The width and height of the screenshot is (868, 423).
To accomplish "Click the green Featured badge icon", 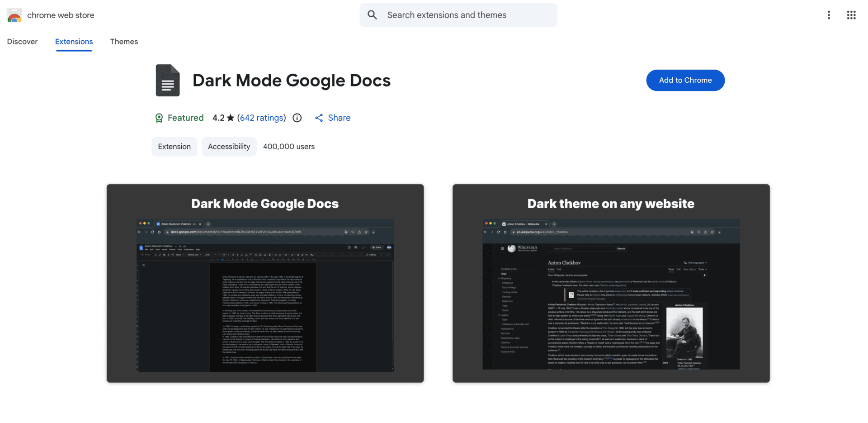I will click(159, 118).
